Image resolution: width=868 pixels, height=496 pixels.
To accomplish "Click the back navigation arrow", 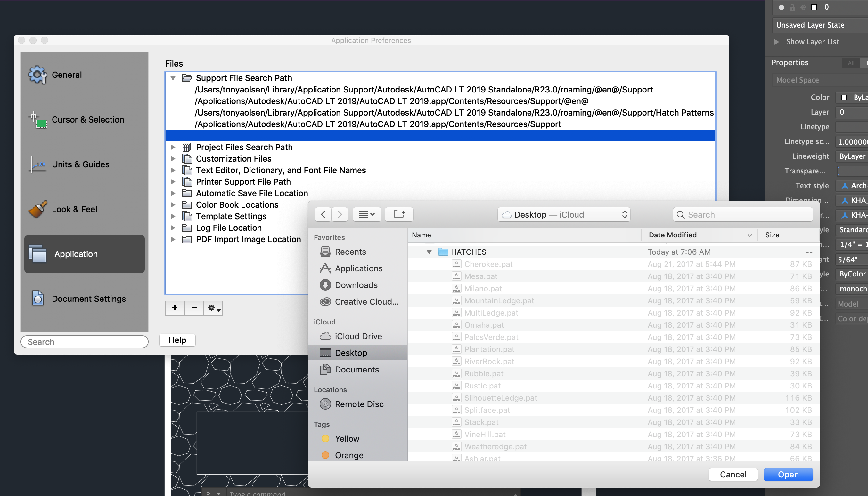I will point(323,214).
